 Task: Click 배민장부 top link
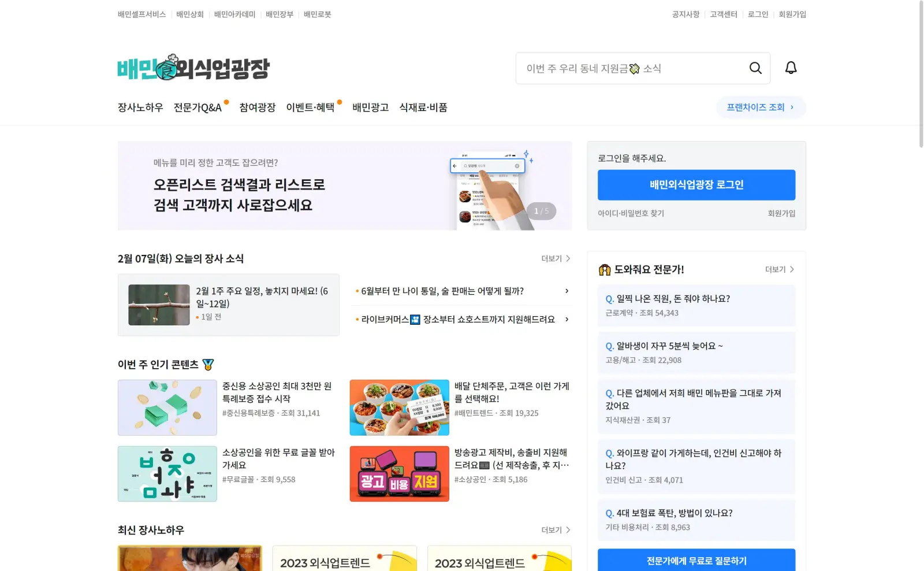point(280,14)
